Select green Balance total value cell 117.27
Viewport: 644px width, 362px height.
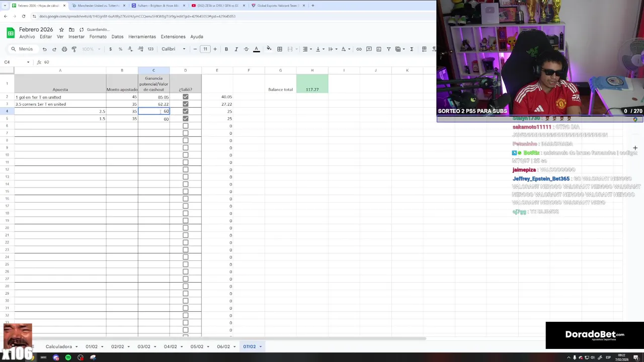point(312,83)
